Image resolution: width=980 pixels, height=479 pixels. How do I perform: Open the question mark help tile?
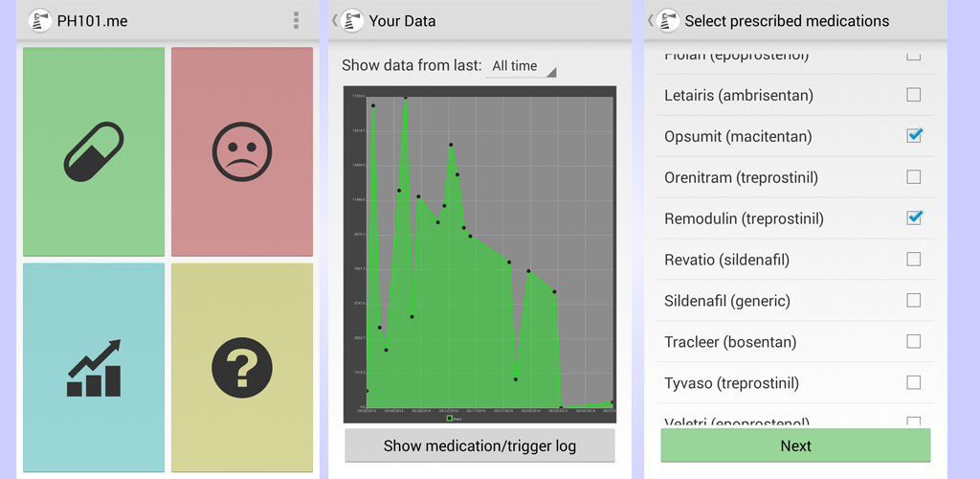(242, 367)
